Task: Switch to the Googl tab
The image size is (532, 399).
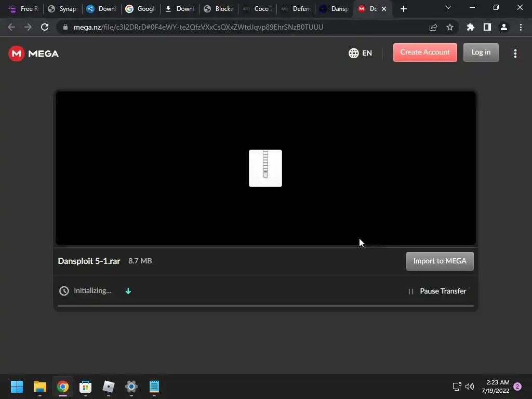Action: click(x=140, y=9)
